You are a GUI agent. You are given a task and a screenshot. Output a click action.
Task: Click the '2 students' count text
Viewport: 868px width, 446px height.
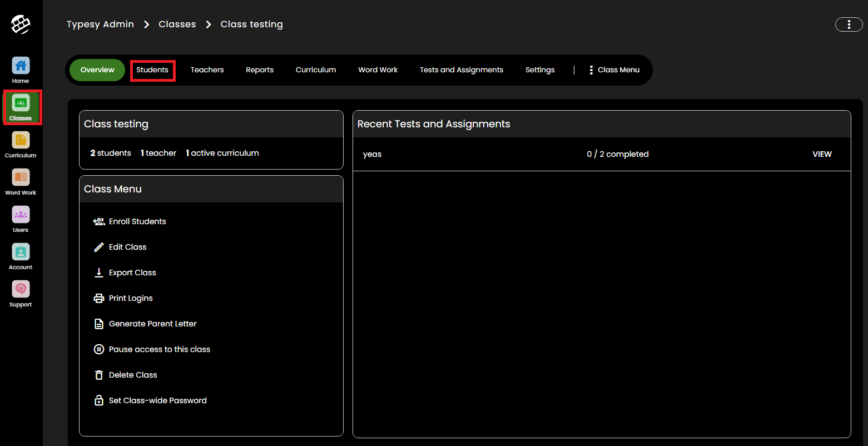click(111, 153)
